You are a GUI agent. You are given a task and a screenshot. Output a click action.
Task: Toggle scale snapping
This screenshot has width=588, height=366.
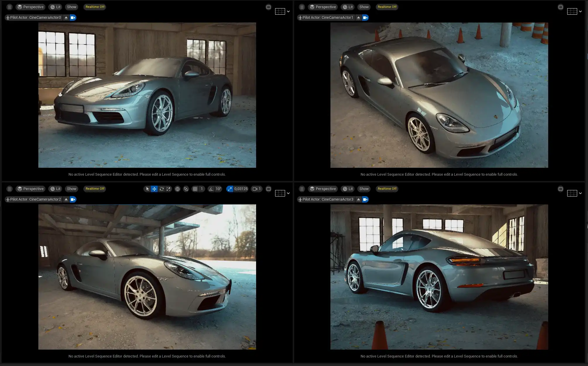230,189
